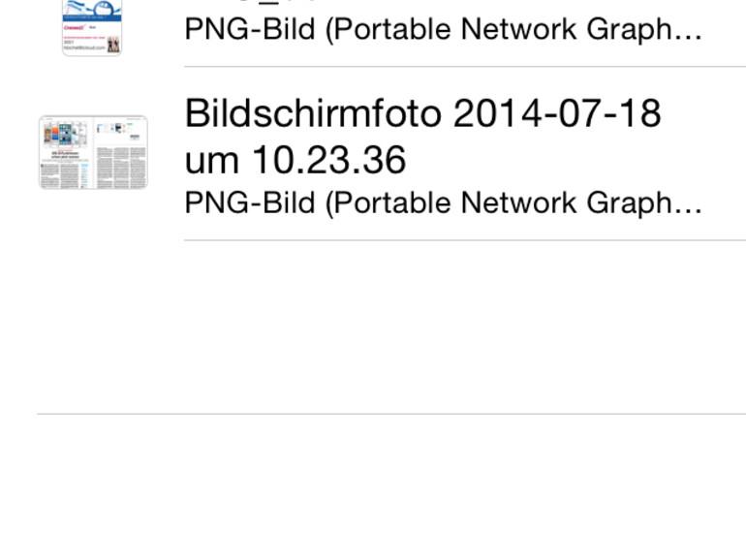
Task: Tap the "um 10.23.36" time line
Action: (295, 160)
